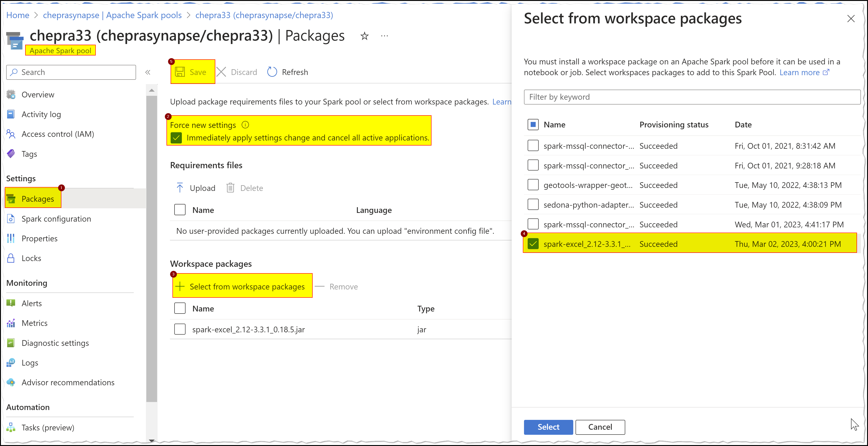The height and width of the screenshot is (446, 868).
Task: Check package dated Oct 01, 2021 9:28:18 AM
Action: (533, 165)
